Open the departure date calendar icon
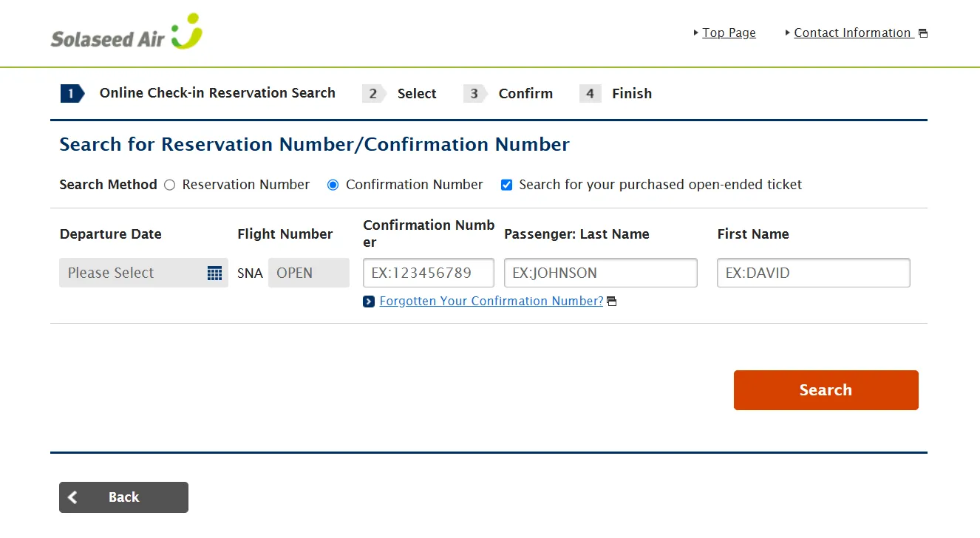The height and width of the screenshot is (538, 980). click(x=214, y=273)
